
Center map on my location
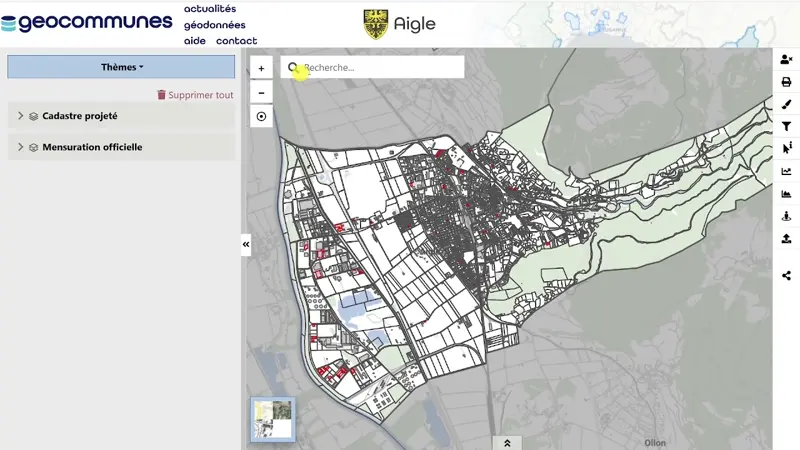pyautogui.click(x=261, y=116)
